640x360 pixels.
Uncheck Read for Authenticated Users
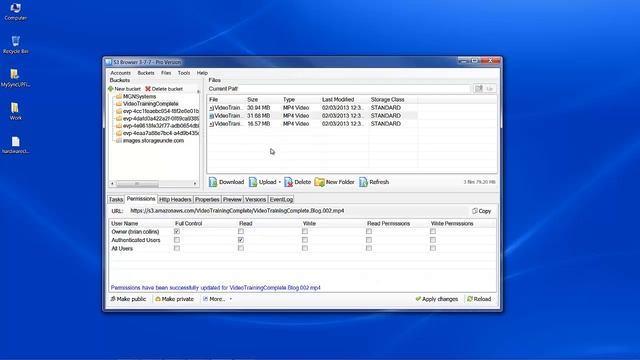[x=241, y=240]
